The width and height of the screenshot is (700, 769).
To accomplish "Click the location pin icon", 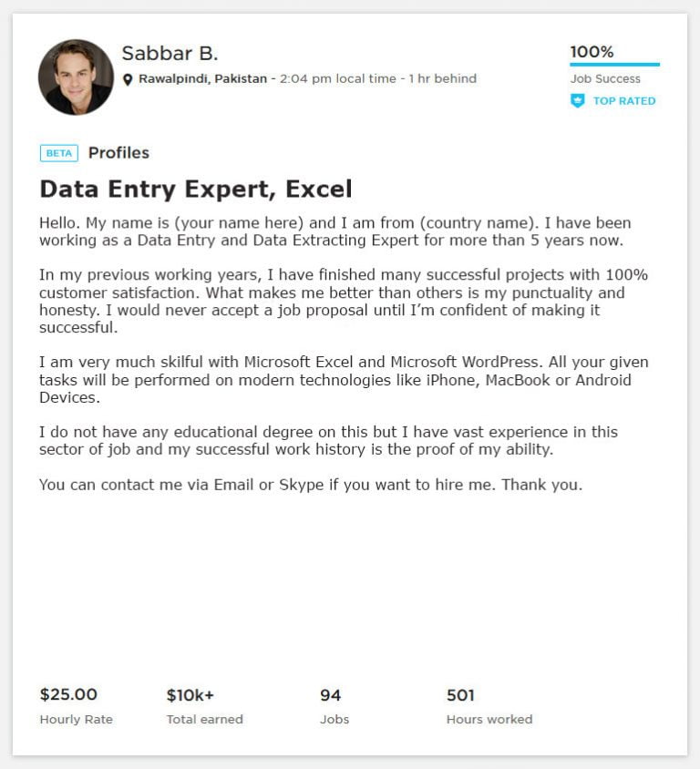I will pos(129,78).
